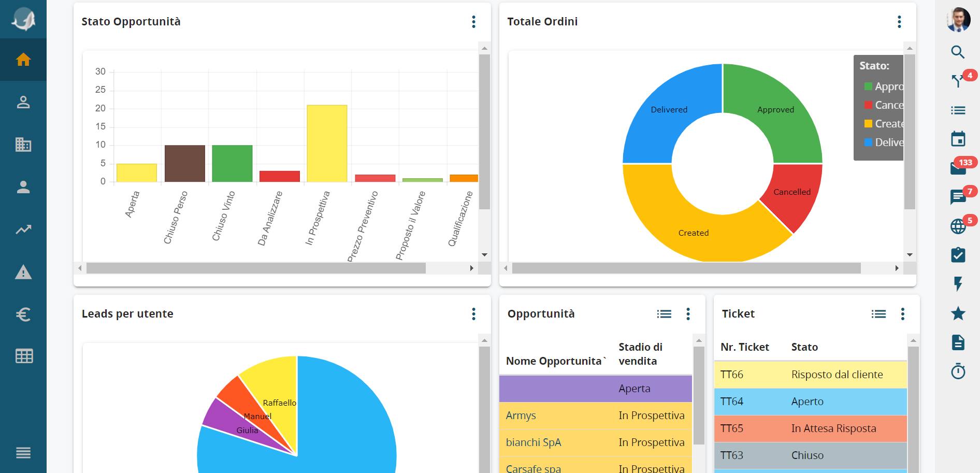Click the Raffaello pie slice label

pyautogui.click(x=279, y=403)
